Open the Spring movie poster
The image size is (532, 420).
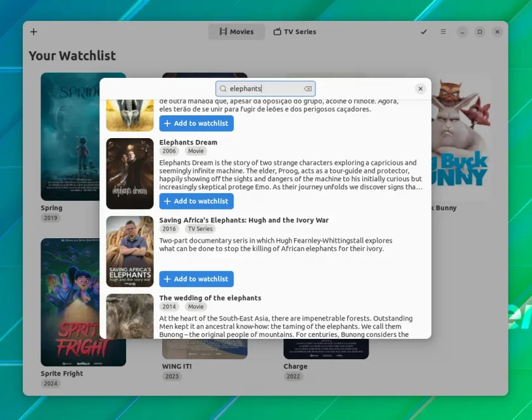(70, 136)
